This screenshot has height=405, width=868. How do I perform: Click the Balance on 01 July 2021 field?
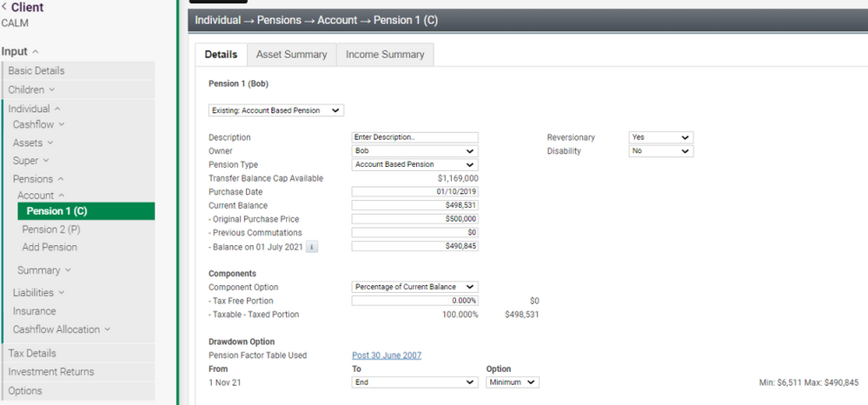coord(414,246)
